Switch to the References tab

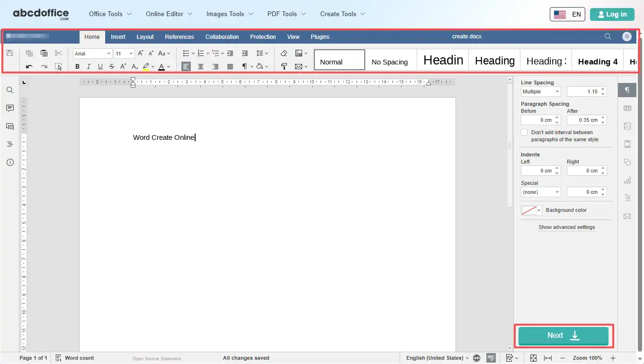pyautogui.click(x=179, y=36)
